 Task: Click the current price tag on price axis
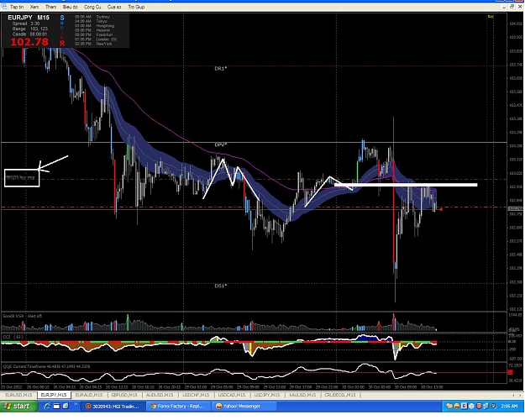pyautogui.click(x=515, y=209)
